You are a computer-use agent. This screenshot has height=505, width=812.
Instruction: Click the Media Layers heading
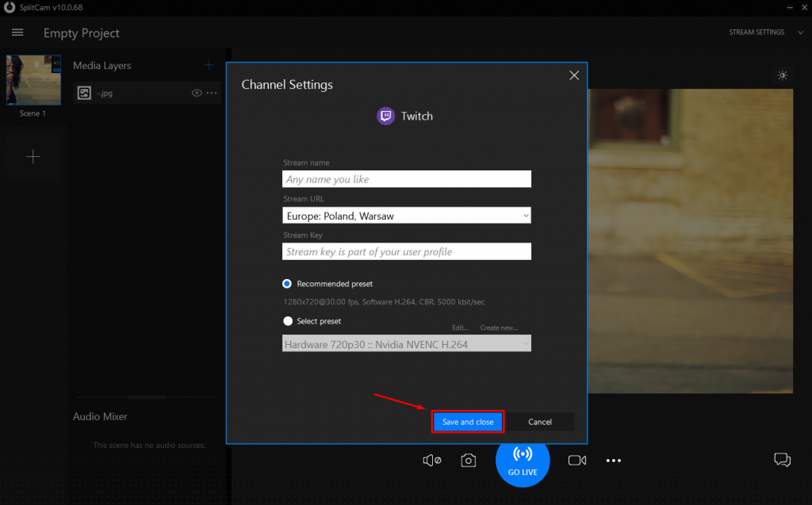coord(102,66)
